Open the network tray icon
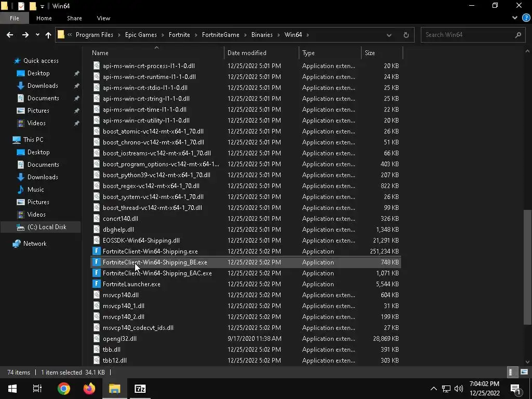The width and height of the screenshot is (532, 399). (446, 389)
